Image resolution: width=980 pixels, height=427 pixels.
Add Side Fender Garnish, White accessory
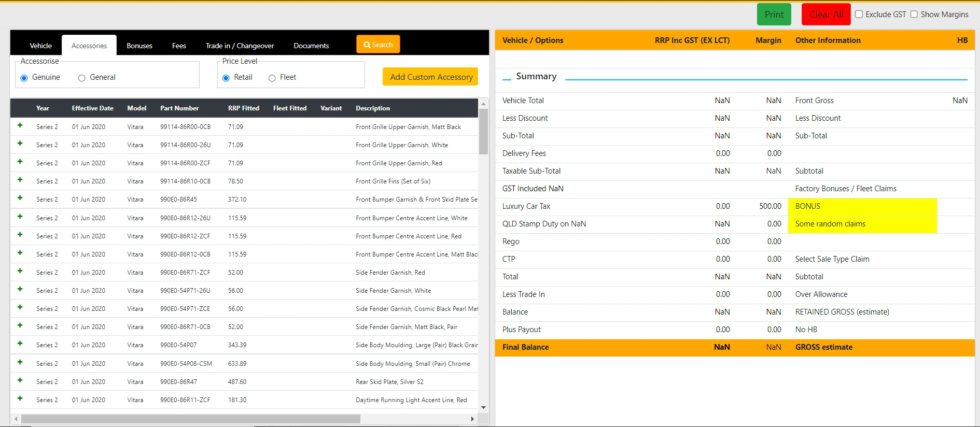[x=20, y=289]
